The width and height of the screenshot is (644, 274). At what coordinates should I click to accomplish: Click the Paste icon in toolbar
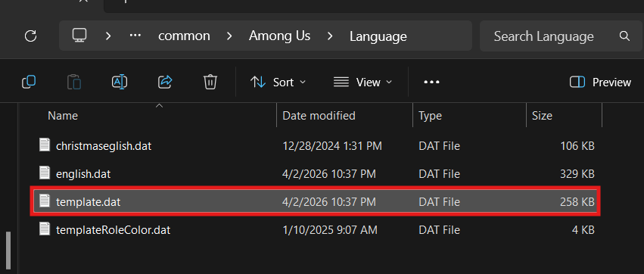[74, 83]
